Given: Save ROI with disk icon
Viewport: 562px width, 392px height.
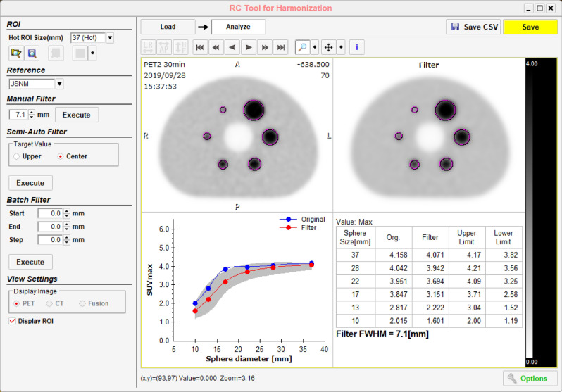Looking at the screenshot, I should (32, 53).
